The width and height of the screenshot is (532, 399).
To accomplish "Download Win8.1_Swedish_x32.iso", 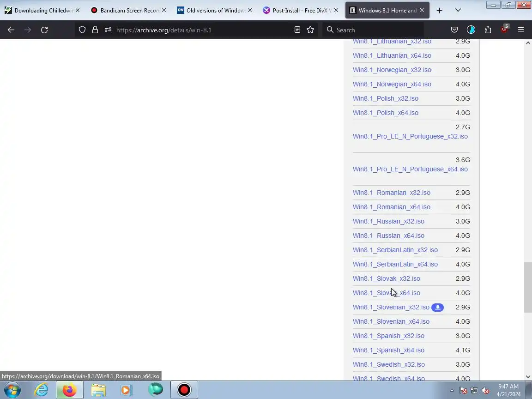I will (389, 364).
